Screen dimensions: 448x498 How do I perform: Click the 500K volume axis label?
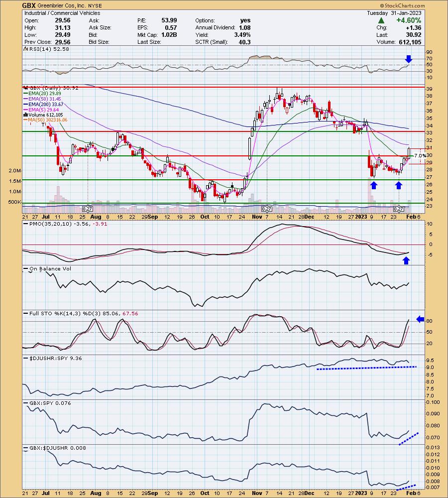coord(14,202)
